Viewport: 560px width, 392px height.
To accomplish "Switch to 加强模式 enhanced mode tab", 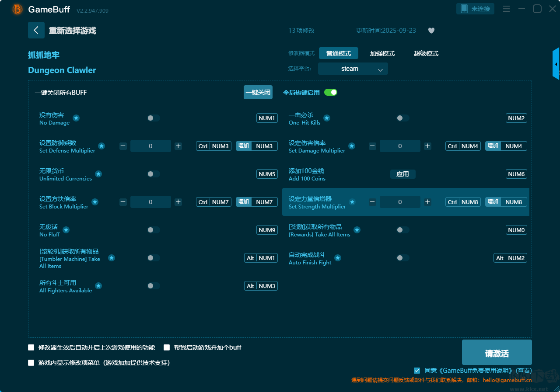I will (382, 53).
